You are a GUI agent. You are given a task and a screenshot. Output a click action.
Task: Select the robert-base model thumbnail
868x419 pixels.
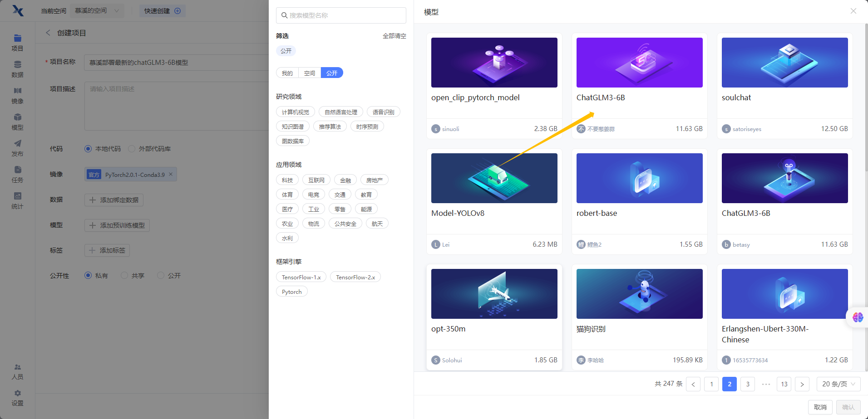coord(640,178)
